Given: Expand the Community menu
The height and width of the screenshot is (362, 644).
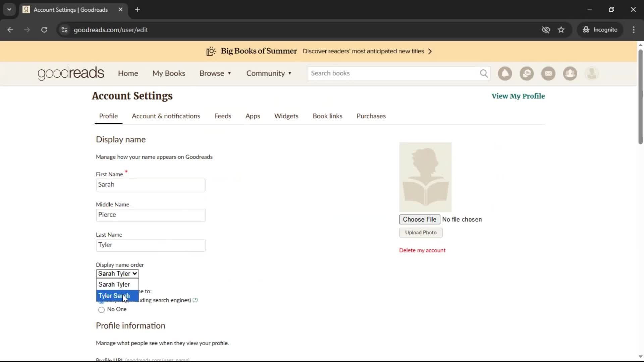Looking at the screenshot, I should (x=269, y=73).
